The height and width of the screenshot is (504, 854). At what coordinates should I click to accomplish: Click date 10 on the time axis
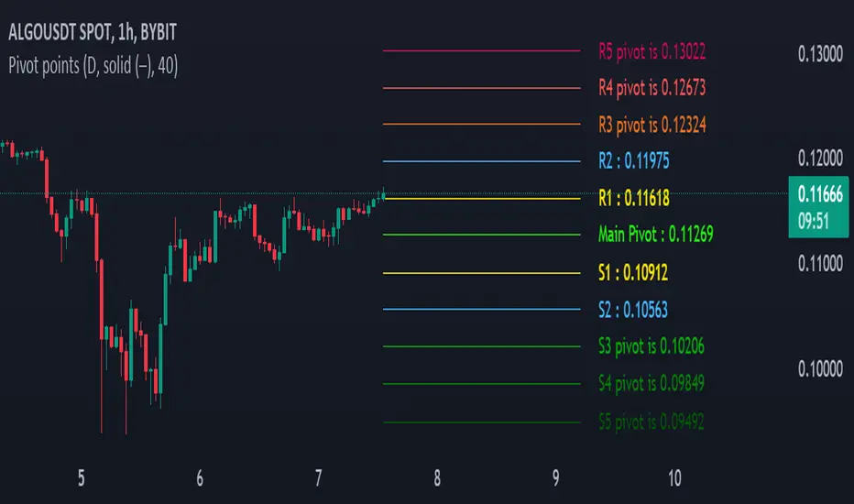[x=675, y=478]
